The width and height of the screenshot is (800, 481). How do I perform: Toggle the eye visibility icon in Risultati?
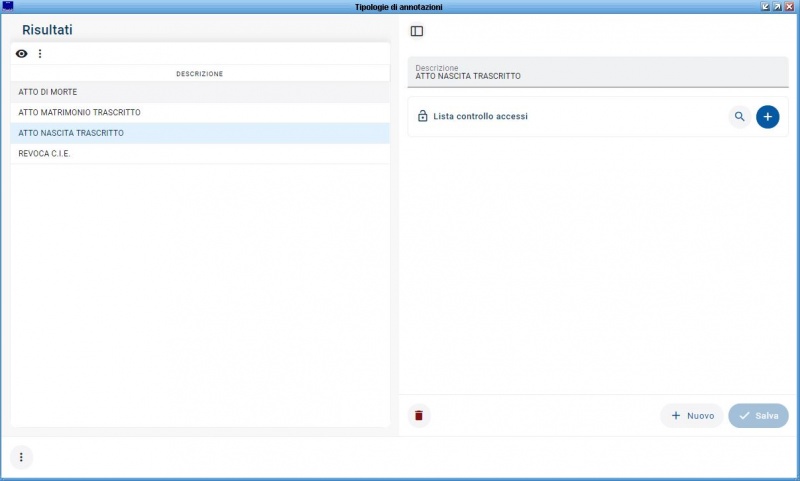pyautogui.click(x=21, y=54)
